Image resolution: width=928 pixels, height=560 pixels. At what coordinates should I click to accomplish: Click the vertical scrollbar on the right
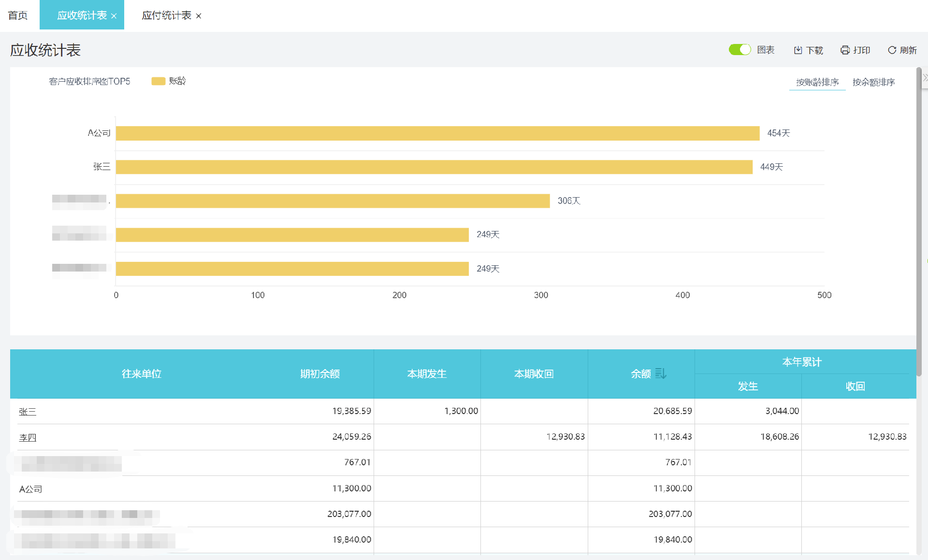click(x=919, y=222)
